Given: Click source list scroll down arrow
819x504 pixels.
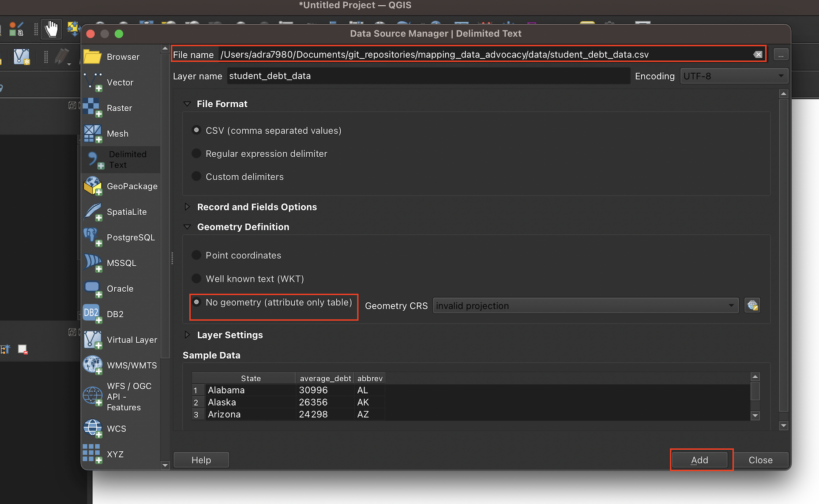Looking at the screenshot, I should pos(165,465).
